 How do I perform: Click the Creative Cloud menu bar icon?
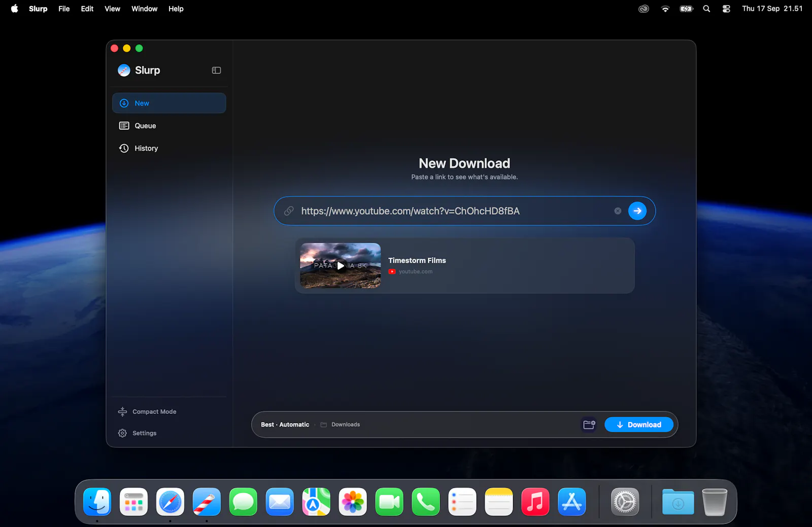tap(644, 9)
